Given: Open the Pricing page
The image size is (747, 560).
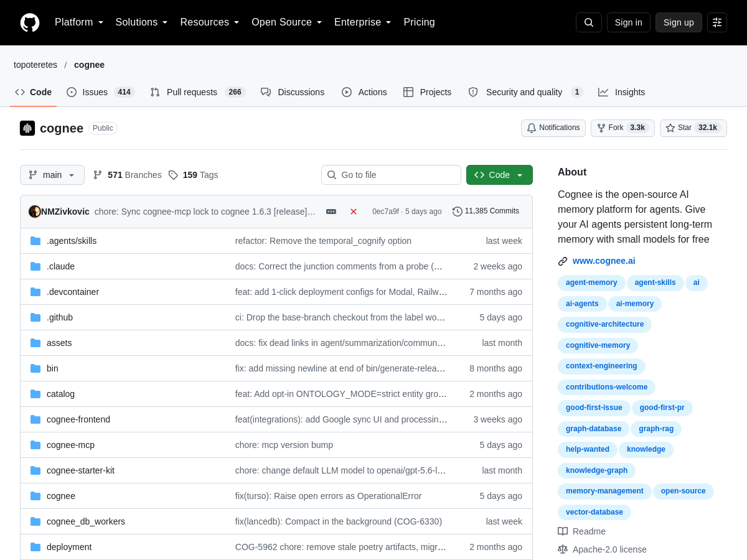Looking at the screenshot, I should [419, 22].
